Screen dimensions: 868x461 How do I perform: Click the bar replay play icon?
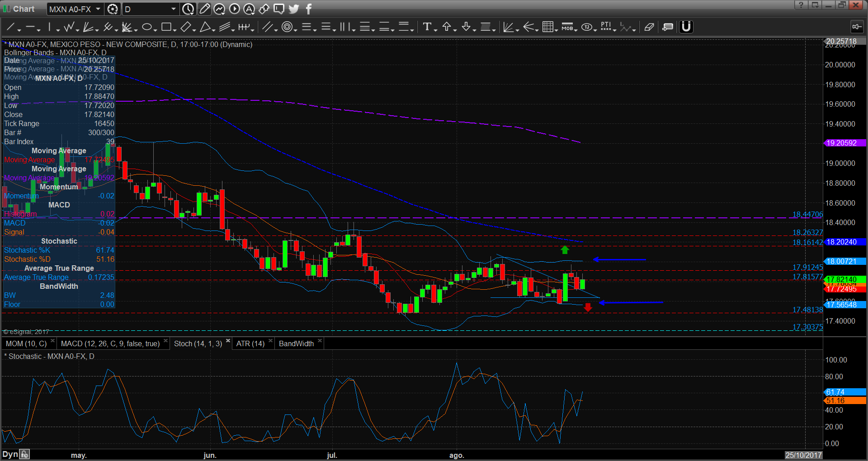234,9
